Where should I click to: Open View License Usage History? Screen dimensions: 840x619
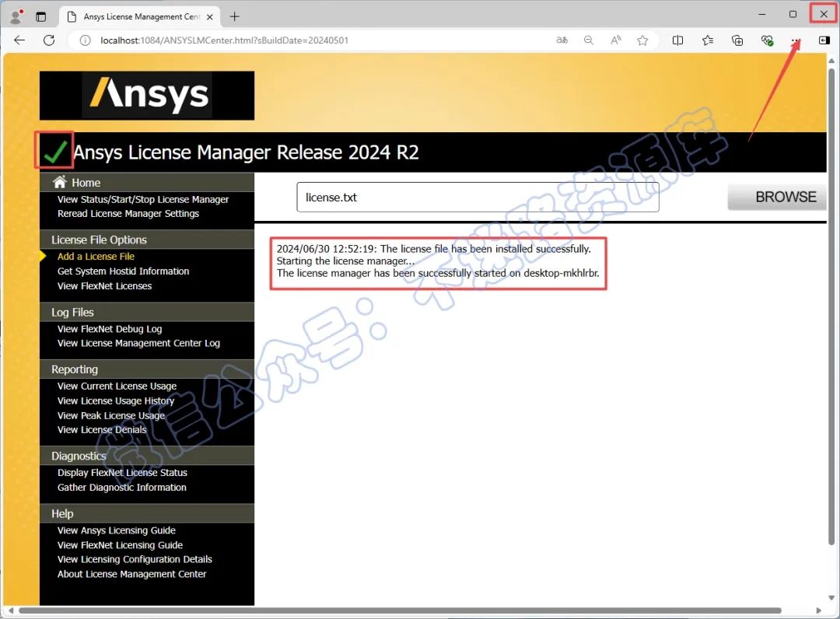116,400
